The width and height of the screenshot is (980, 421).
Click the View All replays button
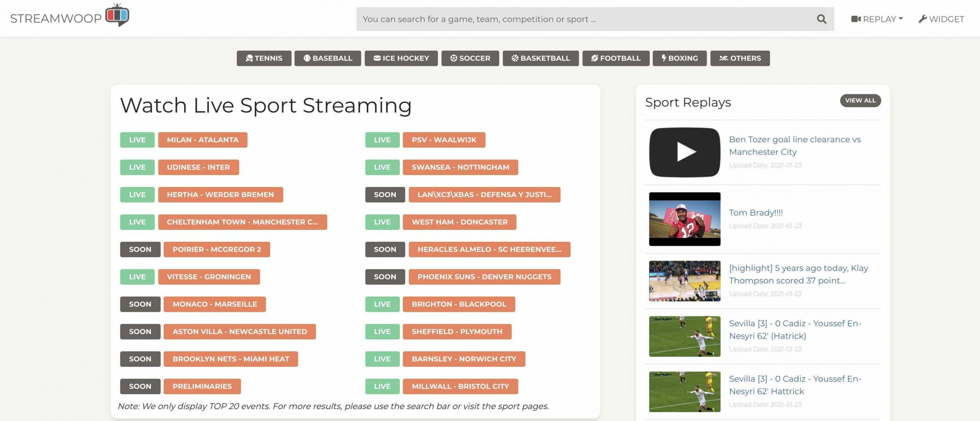click(x=860, y=100)
